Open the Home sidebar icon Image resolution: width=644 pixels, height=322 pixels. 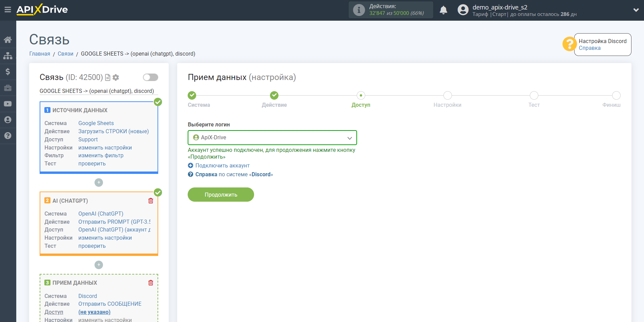tap(8, 40)
